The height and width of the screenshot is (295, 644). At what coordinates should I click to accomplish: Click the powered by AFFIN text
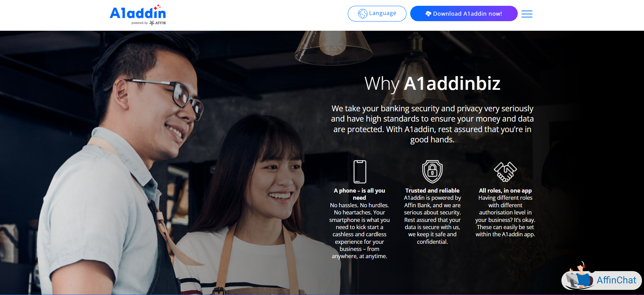click(148, 23)
